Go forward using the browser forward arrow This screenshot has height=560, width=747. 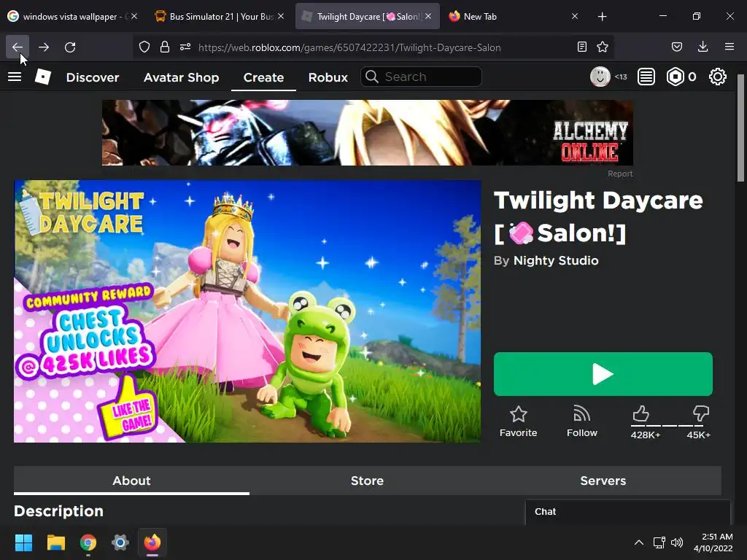coord(44,47)
